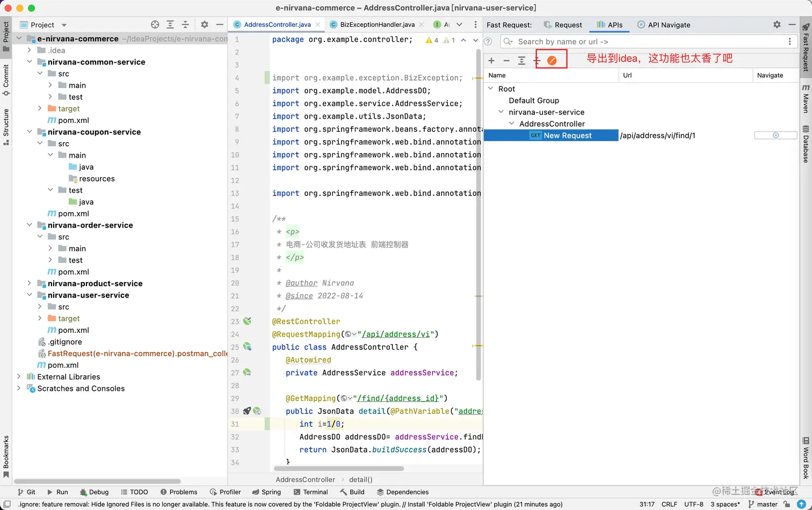Click the autowired gutter icon on line 27
Screen dimensions: 812x510
click(x=247, y=372)
